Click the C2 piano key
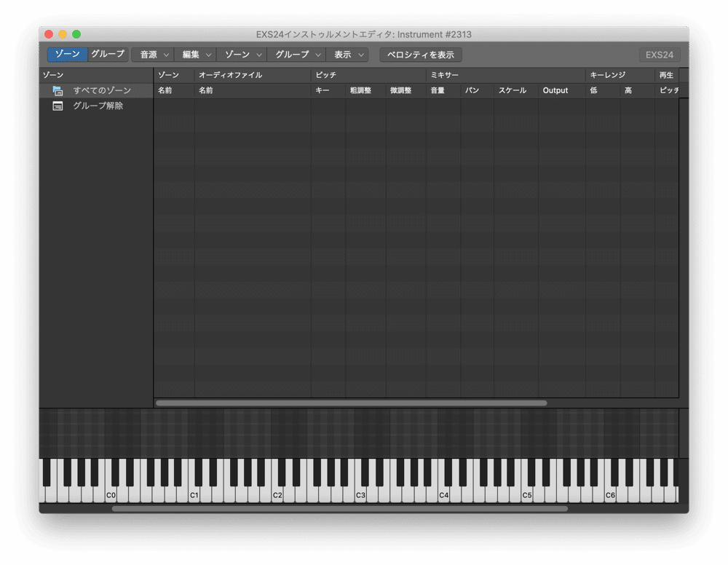This screenshot has width=728, height=565. click(x=277, y=495)
